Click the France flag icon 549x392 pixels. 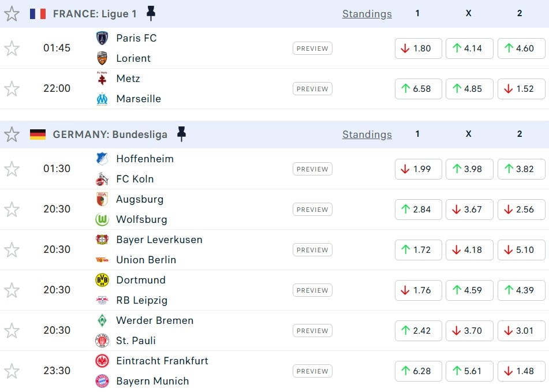38,14
